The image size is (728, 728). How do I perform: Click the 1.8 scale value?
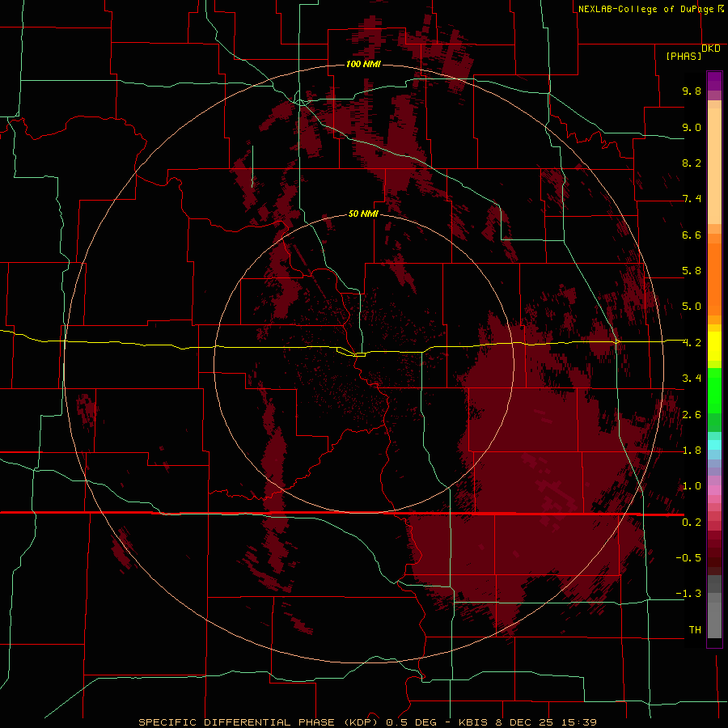[x=692, y=451]
